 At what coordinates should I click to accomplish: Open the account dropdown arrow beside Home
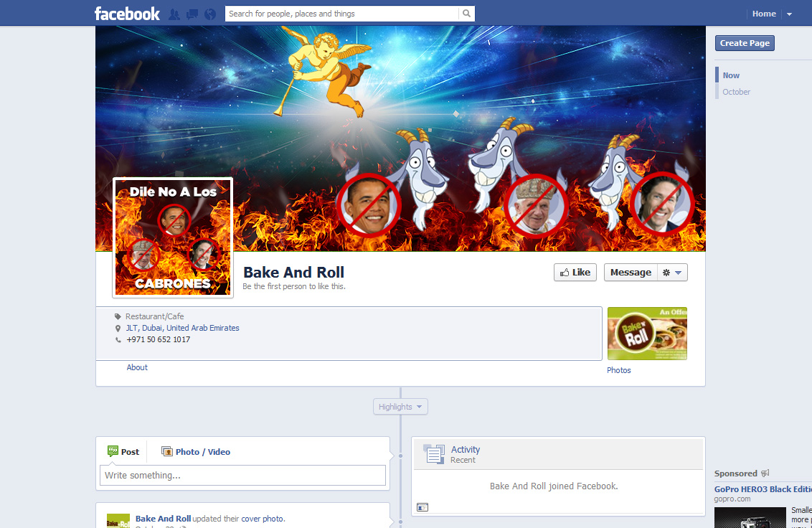pos(789,14)
